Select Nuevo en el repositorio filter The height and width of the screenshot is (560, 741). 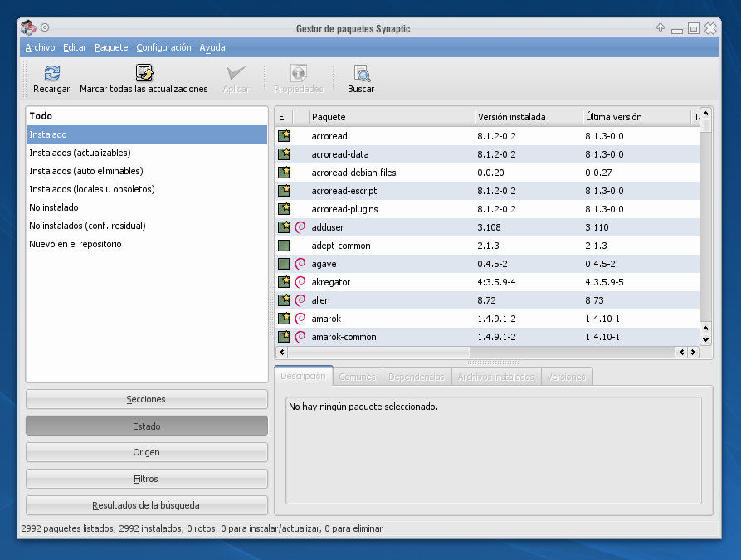[x=147, y=244]
